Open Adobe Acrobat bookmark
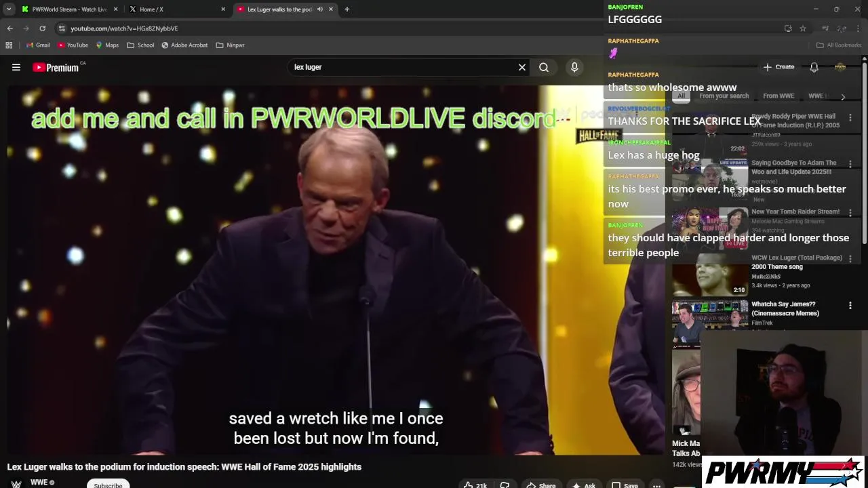868x488 pixels. click(184, 45)
